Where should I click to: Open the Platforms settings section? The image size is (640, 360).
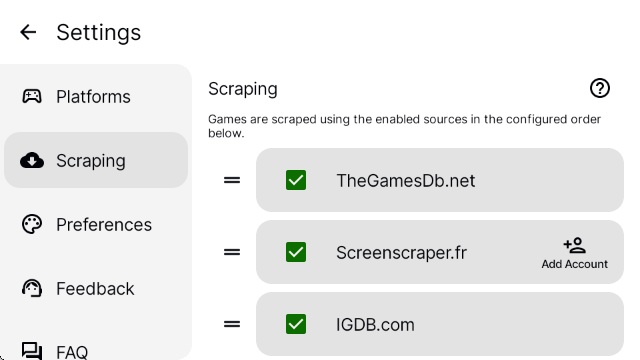tap(96, 97)
